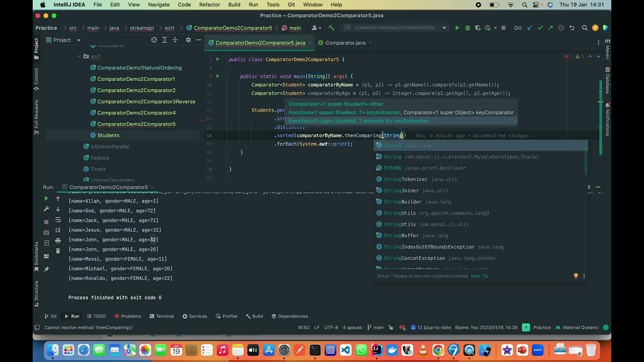Viewport: 644px width, 362px height.
Task: Open Search Everywhere magnifier icon
Action: pyautogui.click(x=585, y=28)
